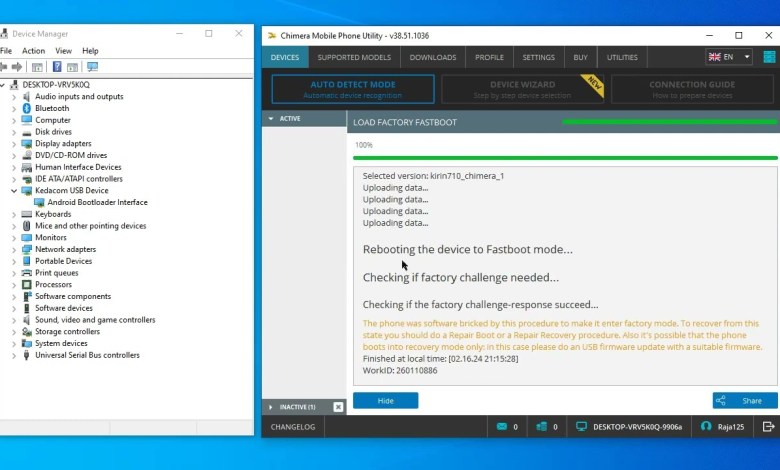Click the 100% green progress bar
780x470 pixels.
[x=565, y=158]
